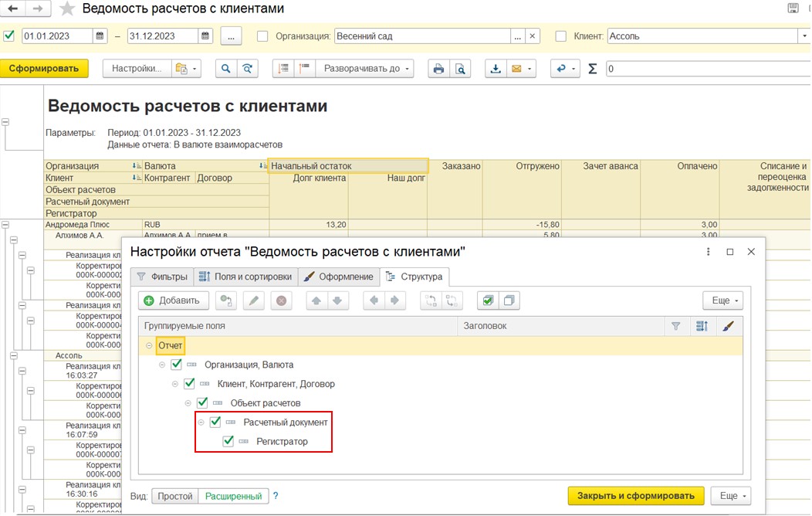
Task: Open the calendar picker for start date
Action: pos(100,36)
